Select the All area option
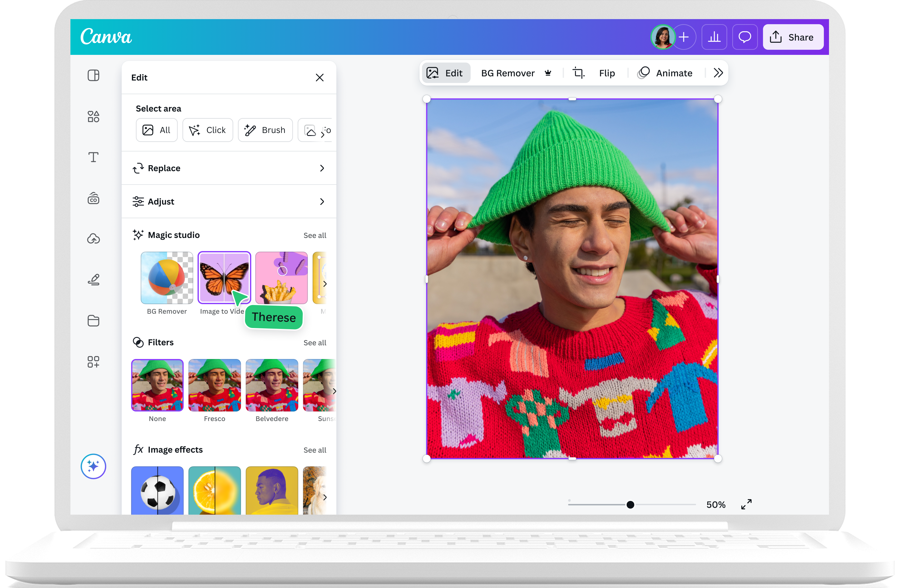900x588 pixels. (x=157, y=130)
